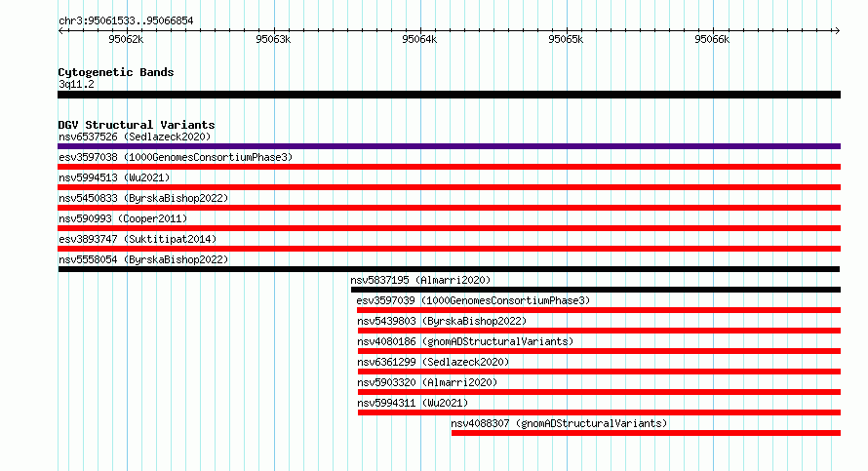This screenshot has width=868, height=471.
Task: Click the red bar under nsv5439803
Action: [599, 331]
